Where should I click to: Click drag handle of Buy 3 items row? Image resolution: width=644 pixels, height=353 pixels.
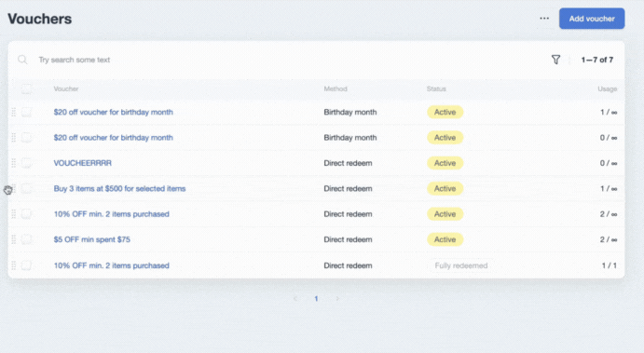14,188
